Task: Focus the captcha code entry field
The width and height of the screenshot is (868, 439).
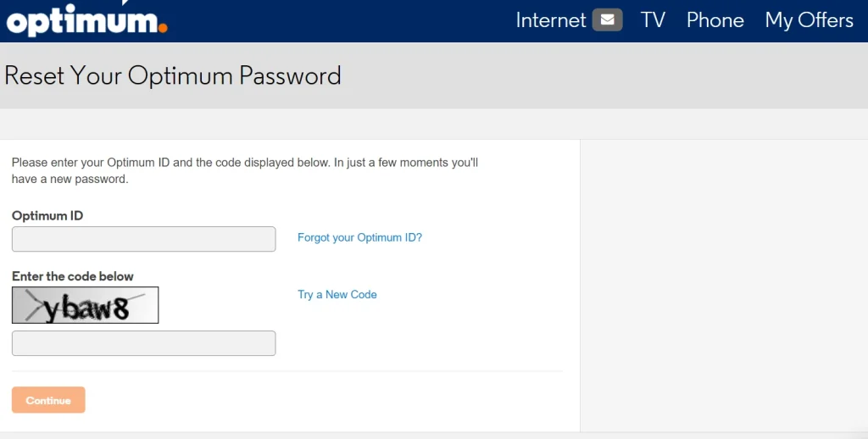Action: (x=143, y=343)
